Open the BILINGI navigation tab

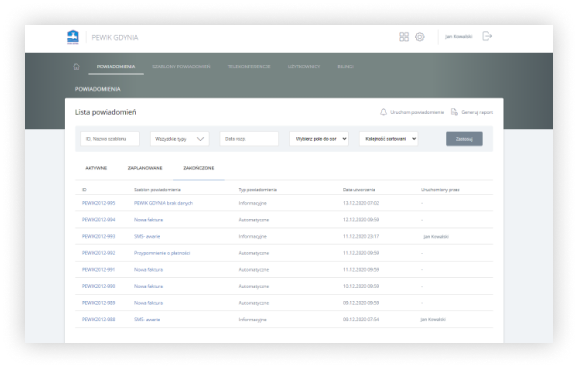click(x=345, y=66)
